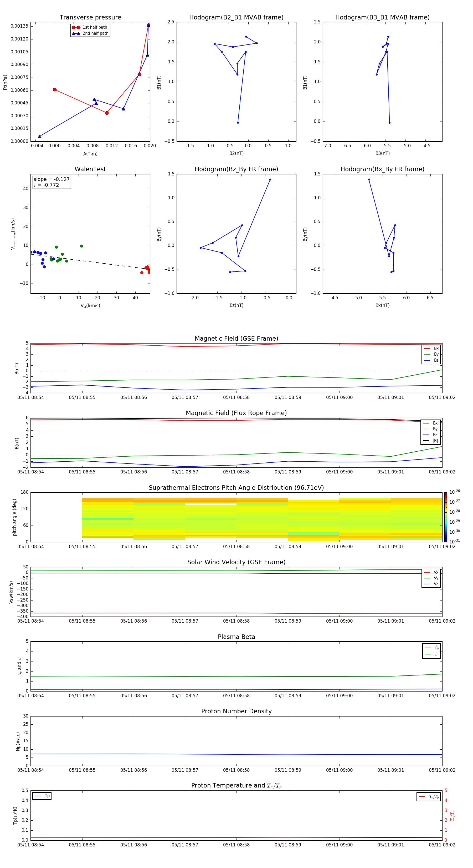Click the "slope = -0.127" annotation
Viewport: 473px width, 868px height.
[x=52, y=179]
